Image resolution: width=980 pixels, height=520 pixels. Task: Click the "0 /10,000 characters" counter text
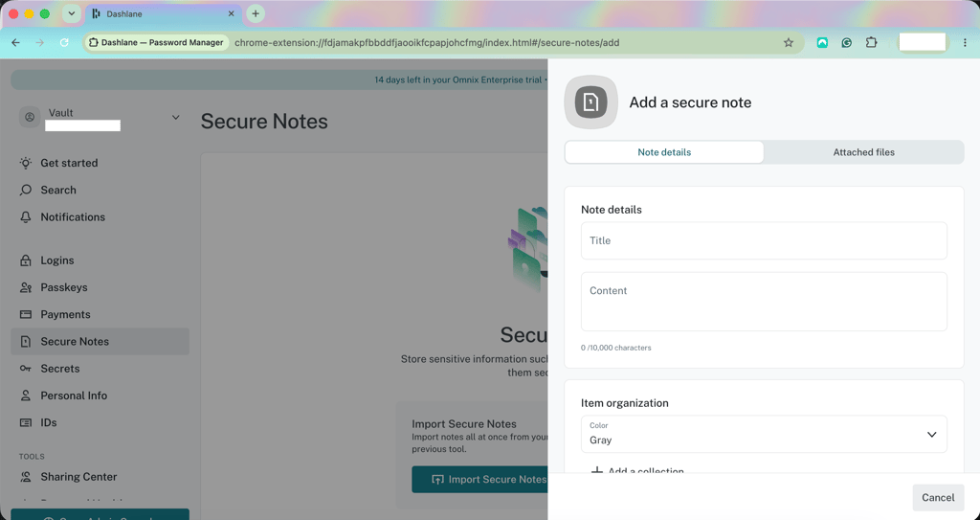(615, 348)
